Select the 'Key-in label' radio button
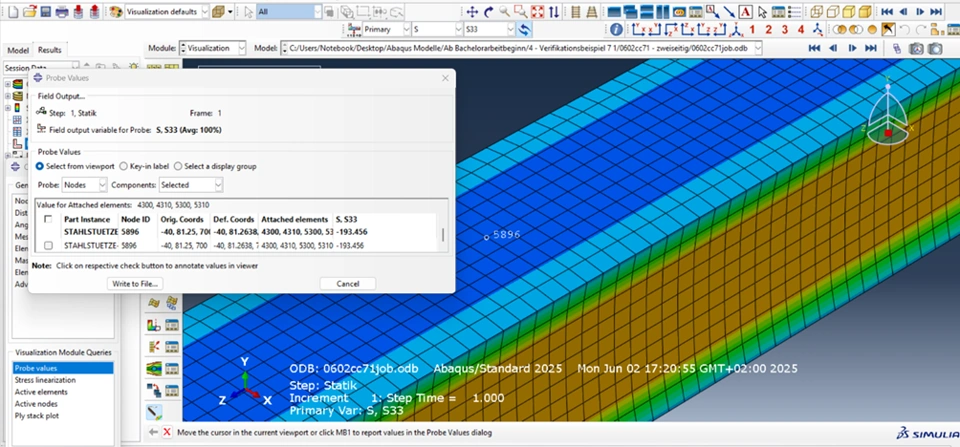 coord(124,166)
